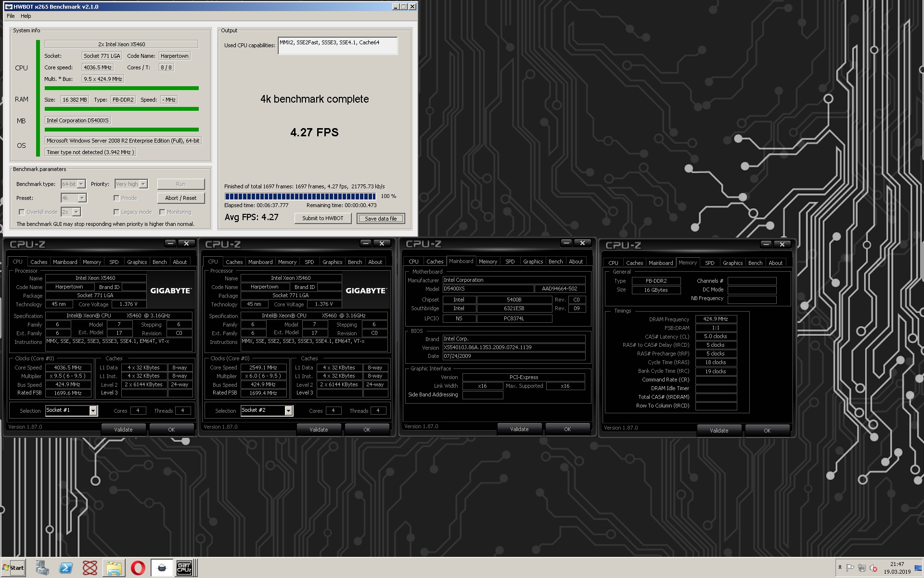Click Validate in Socket #1 CPU-Z window
The image size is (924, 578).
(123, 430)
